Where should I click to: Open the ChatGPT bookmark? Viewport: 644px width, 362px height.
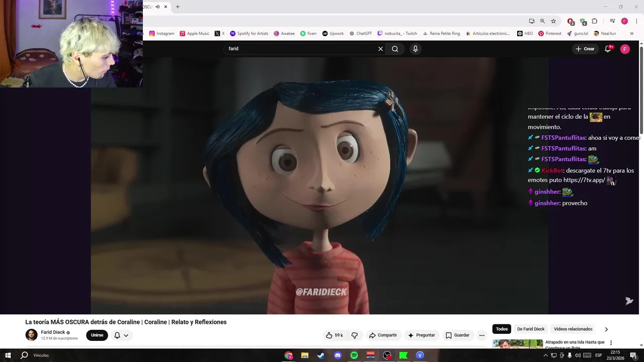[x=360, y=34]
